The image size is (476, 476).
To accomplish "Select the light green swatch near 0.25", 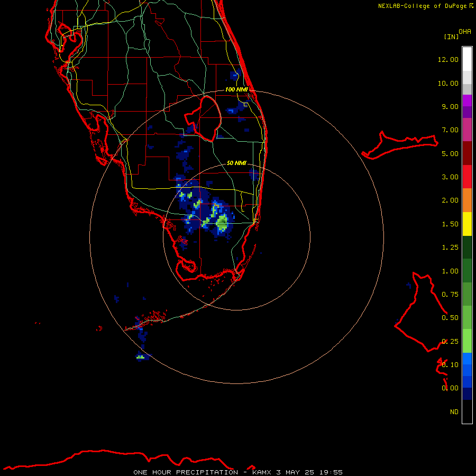I will click(x=467, y=341).
